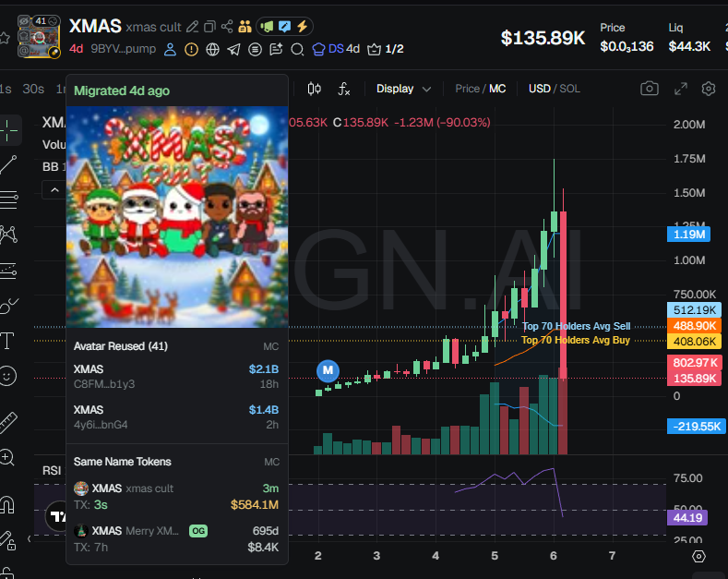The image size is (728, 579).
Task: Click the crown 1/2 badge
Action: click(x=386, y=49)
